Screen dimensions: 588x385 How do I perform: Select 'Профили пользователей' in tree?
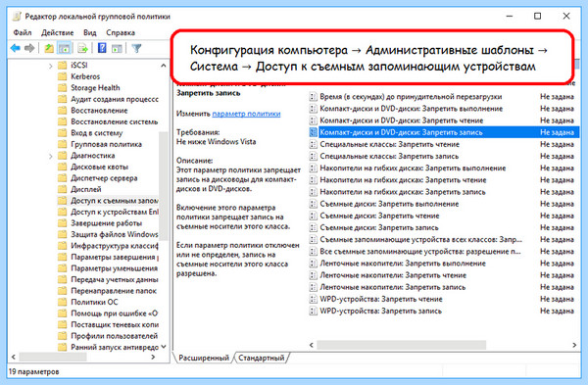click(x=115, y=336)
